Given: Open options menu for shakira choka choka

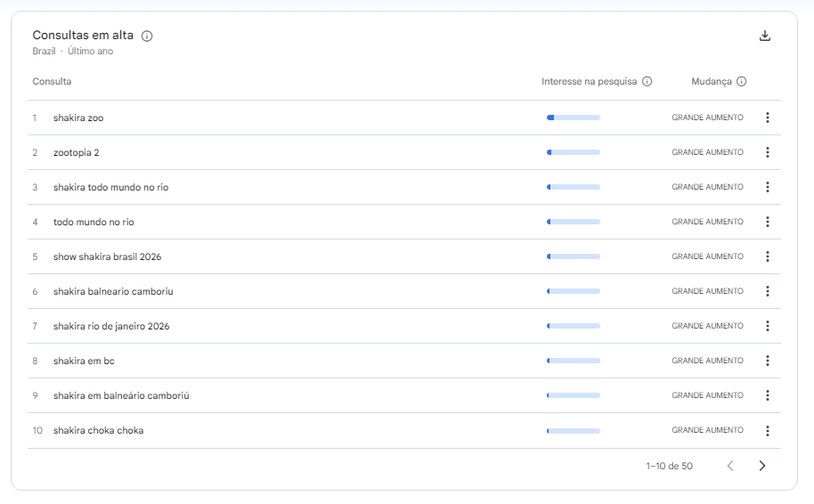Looking at the screenshot, I should point(767,431).
